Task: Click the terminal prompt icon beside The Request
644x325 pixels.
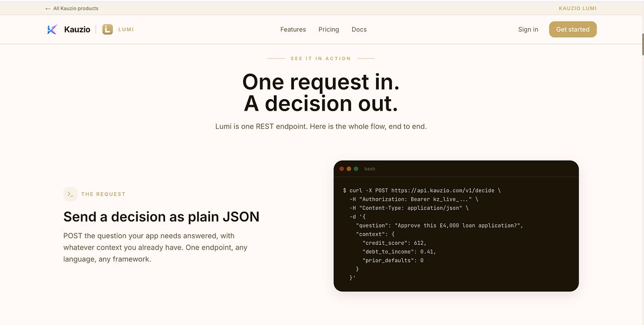Action: point(70,194)
